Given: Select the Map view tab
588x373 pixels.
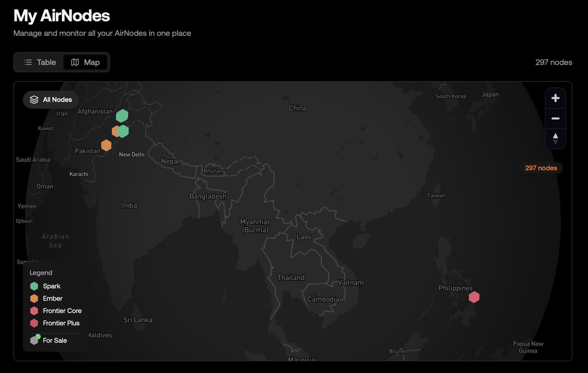Looking at the screenshot, I should point(85,62).
